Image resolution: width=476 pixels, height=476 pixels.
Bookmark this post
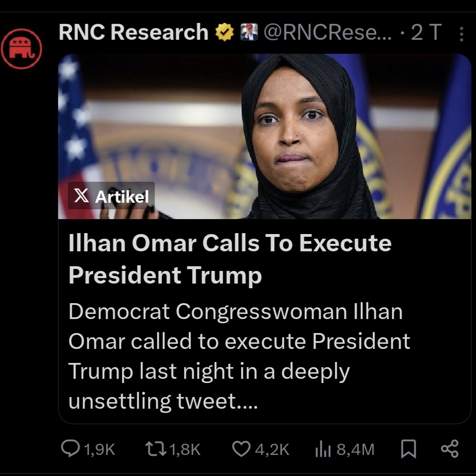tap(408, 449)
